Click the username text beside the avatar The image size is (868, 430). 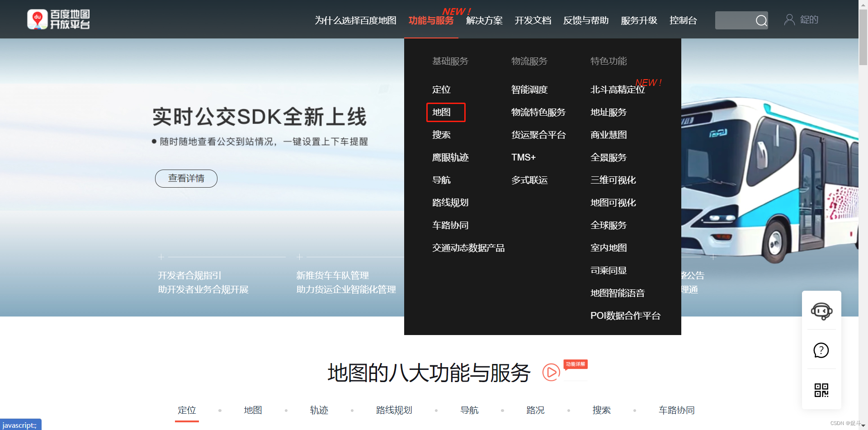pos(809,19)
